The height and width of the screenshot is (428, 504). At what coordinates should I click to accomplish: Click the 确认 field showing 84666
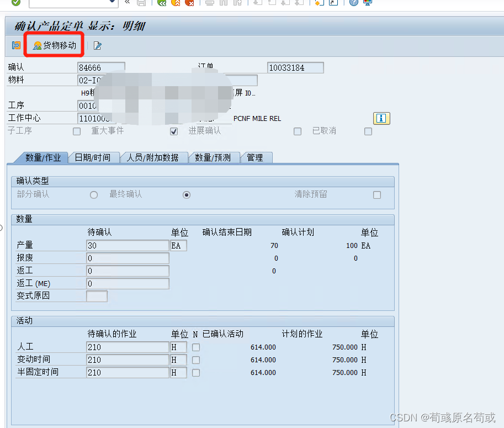point(101,67)
